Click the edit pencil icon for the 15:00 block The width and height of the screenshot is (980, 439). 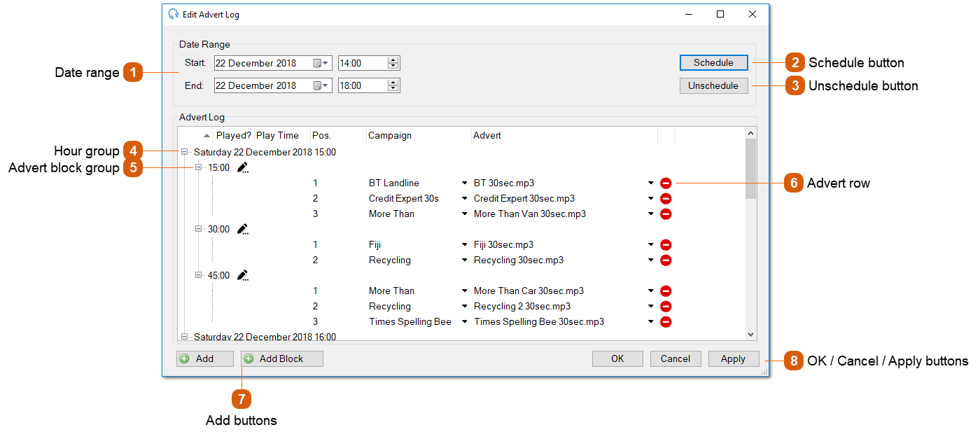coord(243,167)
